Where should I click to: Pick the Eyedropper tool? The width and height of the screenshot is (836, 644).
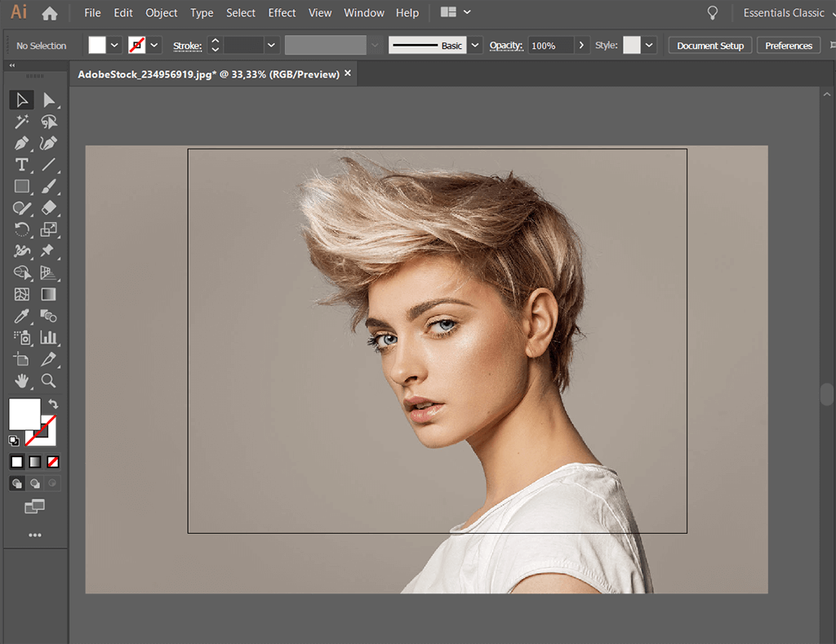[x=22, y=316]
